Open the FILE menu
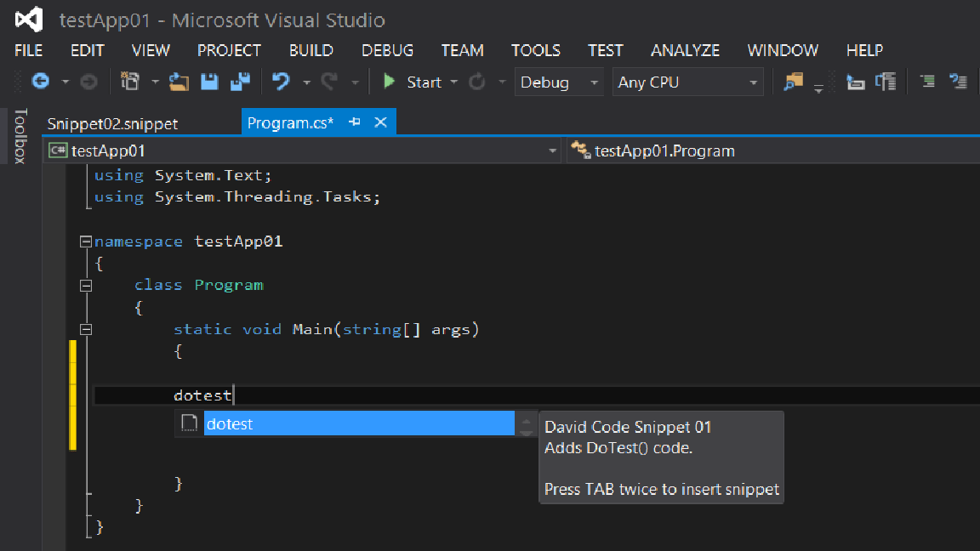Viewport: 980px width, 551px height. (28, 50)
